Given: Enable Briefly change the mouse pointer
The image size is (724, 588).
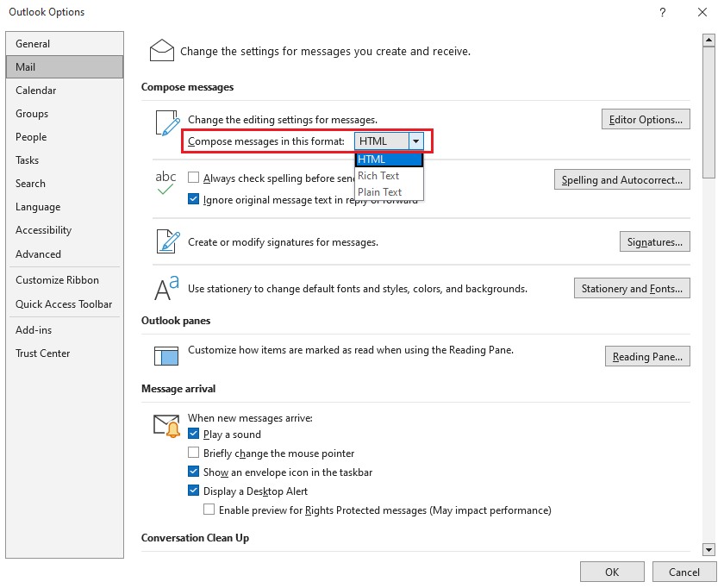Looking at the screenshot, I should tap(194, 454).
